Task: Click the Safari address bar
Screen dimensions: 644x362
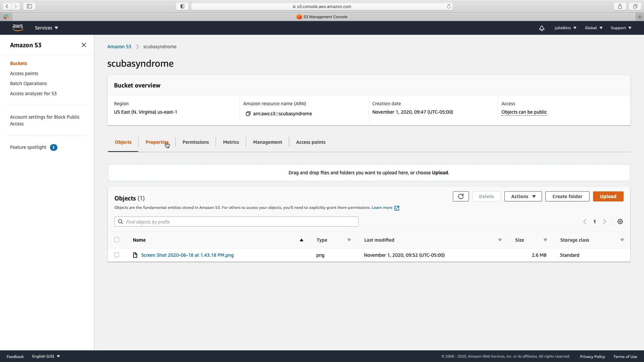Action: 322,6
